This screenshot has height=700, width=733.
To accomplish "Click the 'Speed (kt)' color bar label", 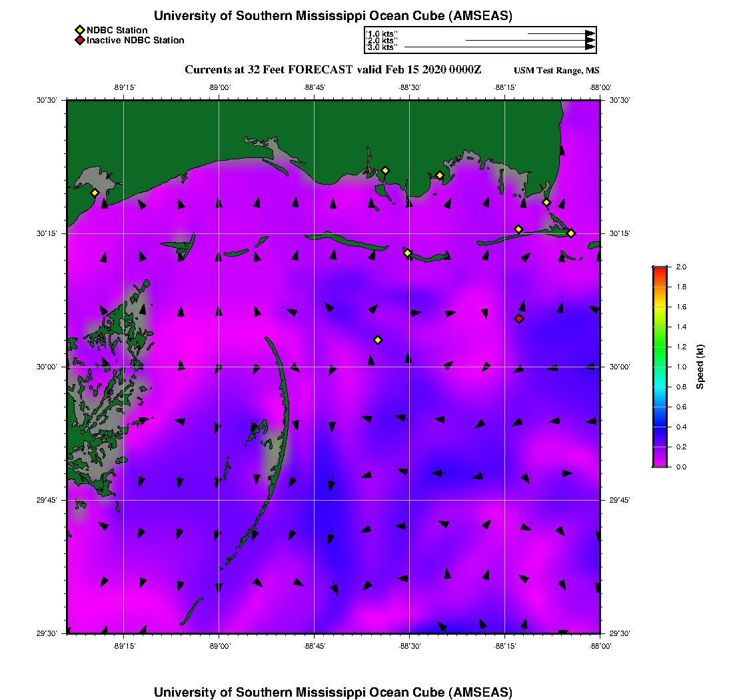I will click(x=700, y=367).
